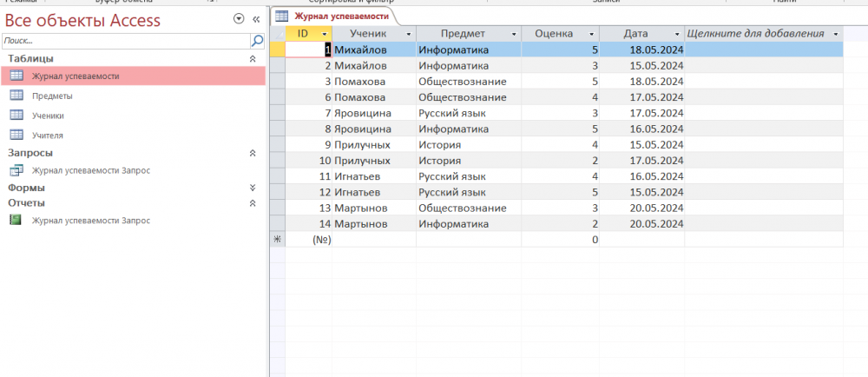Open navigation pane category menu arrow
The height and width of the screenshot is (377, 868).
click(x=239, y=19)
